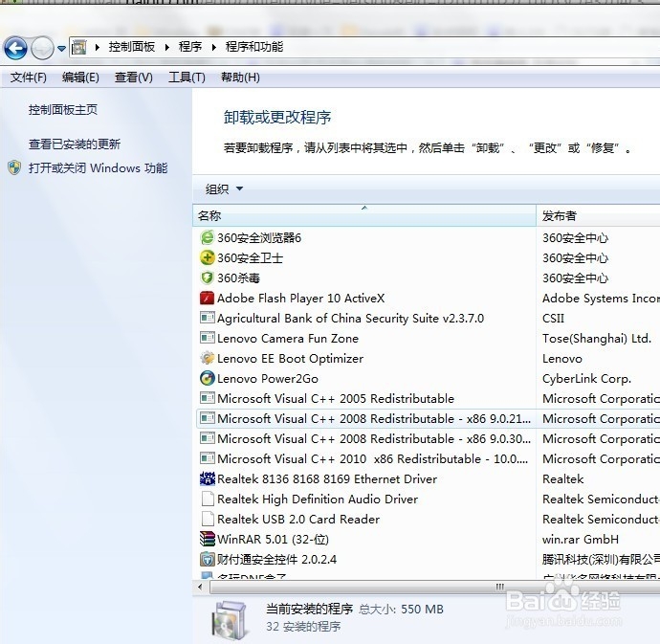660x644 pixels.
Task: Open 打开或关闭 Windows 功能 link
Action: coord(99,168)
